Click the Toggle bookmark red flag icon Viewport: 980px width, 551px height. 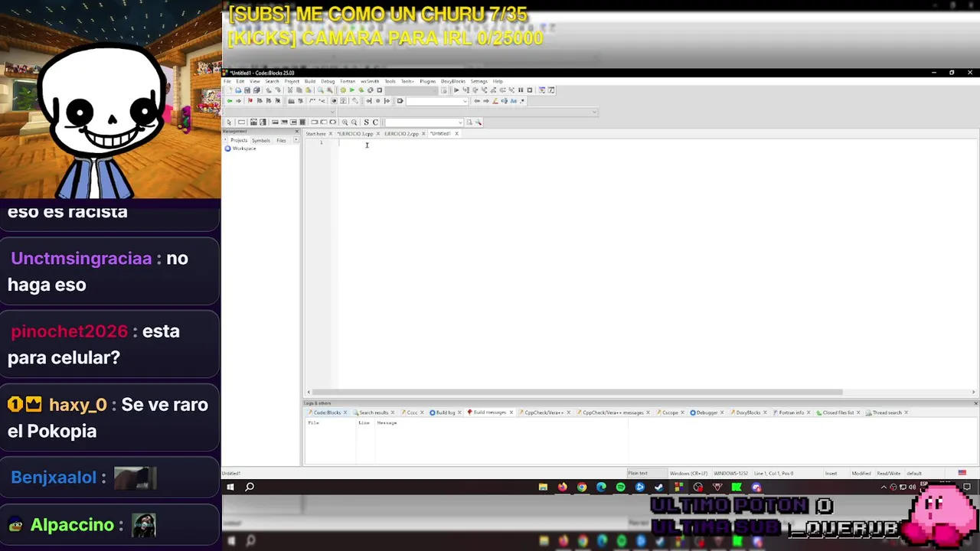250,101
